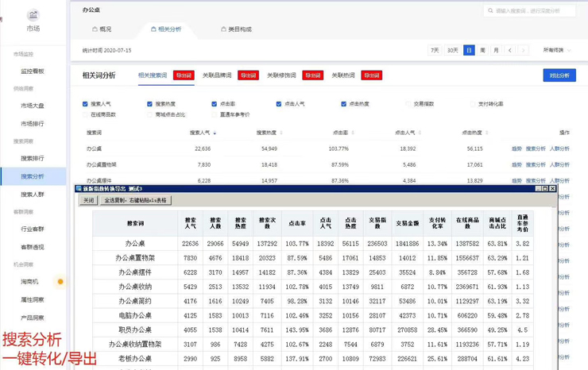The height and width of the screenshot is (370, 588).
Task: Choose the 月 time granularity
Action: [496, 50]
